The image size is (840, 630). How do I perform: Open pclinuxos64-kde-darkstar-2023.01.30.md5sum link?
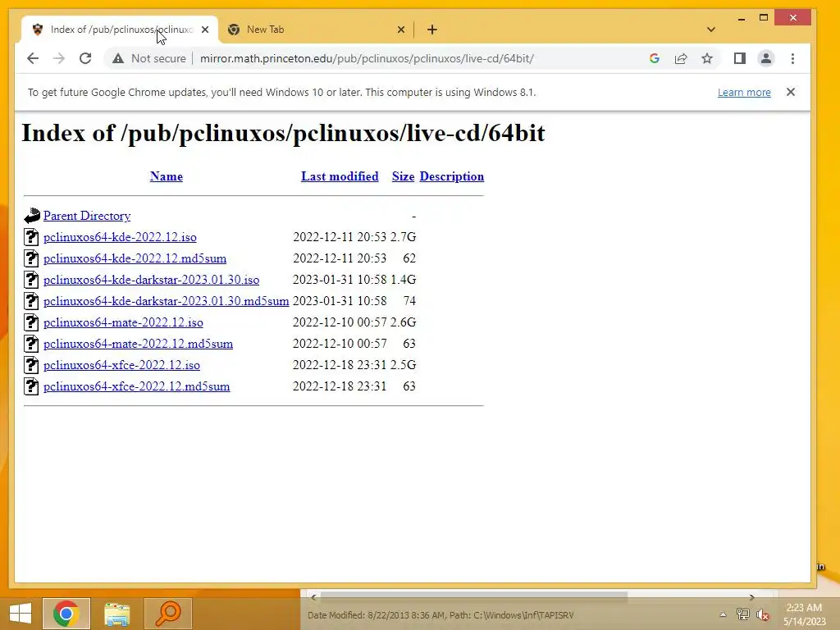tap(166, 301)
